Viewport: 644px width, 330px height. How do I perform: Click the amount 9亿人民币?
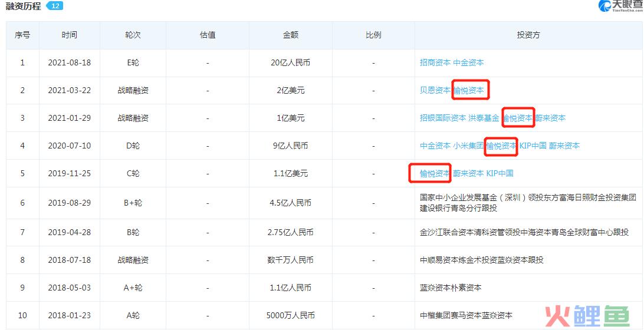coord(290,146)
